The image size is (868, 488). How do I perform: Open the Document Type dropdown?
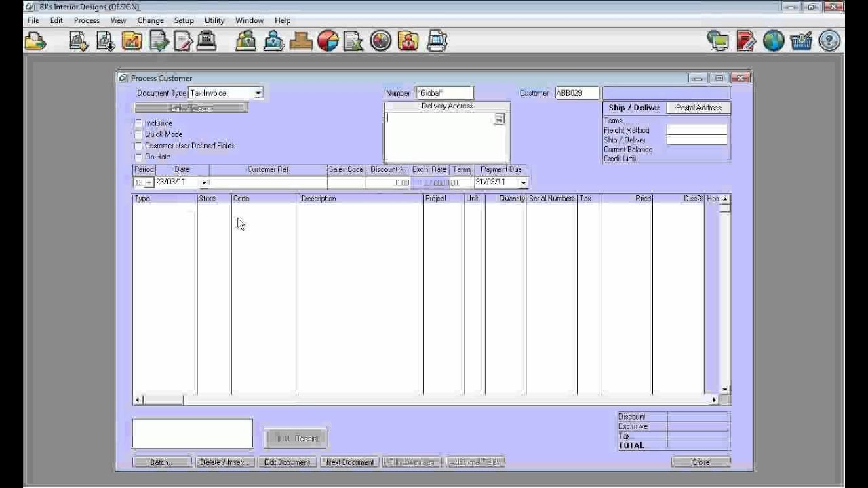tap(258, 93)
